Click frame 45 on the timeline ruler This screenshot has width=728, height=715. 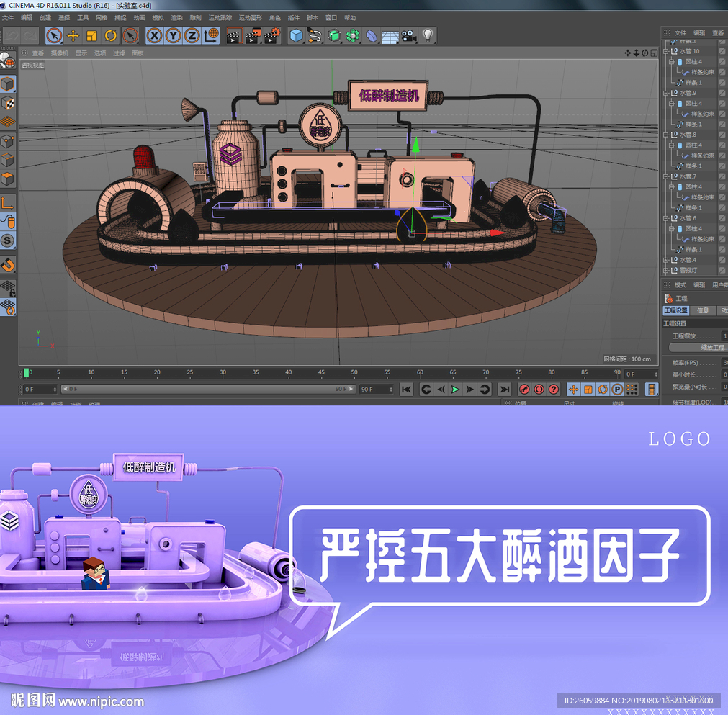[x=321, y=372]
